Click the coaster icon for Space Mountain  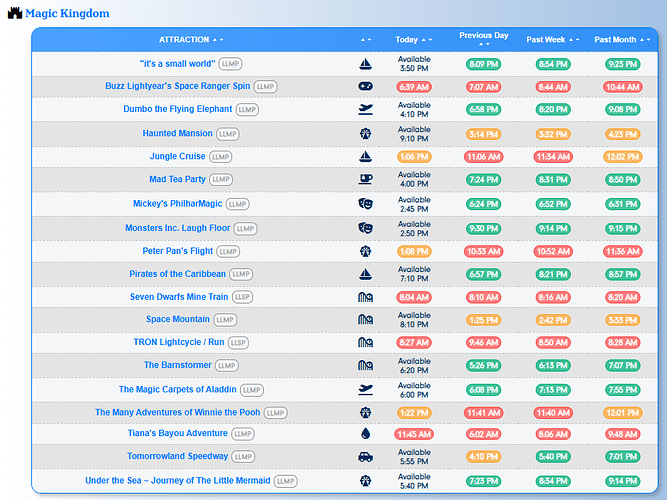[365, 320]
